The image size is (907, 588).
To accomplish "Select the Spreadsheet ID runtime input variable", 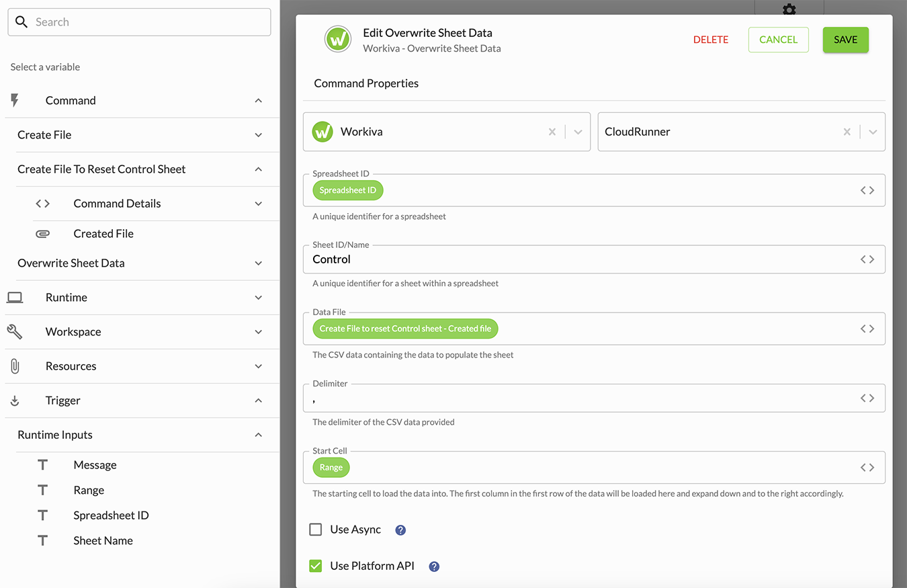I will [x=111, y=515].
